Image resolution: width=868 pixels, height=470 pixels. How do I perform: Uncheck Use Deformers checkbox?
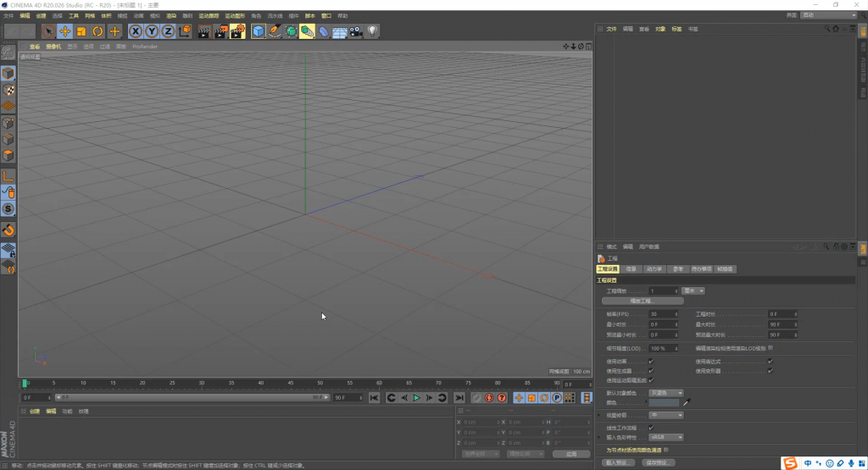point(770,370)
